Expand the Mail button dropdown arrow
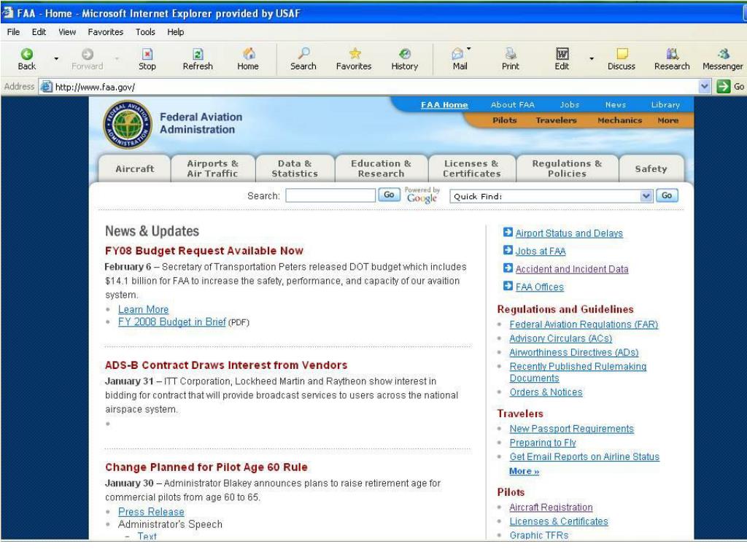 pyautogui.click(x=469, y=49)
